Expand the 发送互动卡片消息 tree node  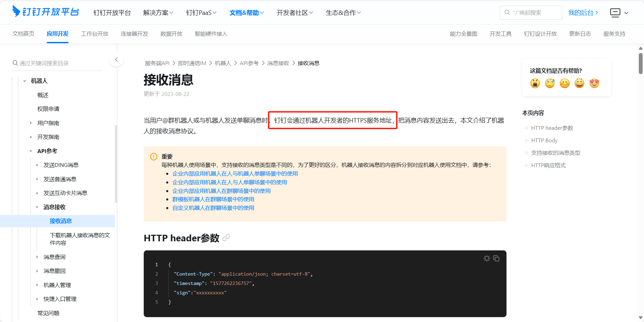coord(37,193)
